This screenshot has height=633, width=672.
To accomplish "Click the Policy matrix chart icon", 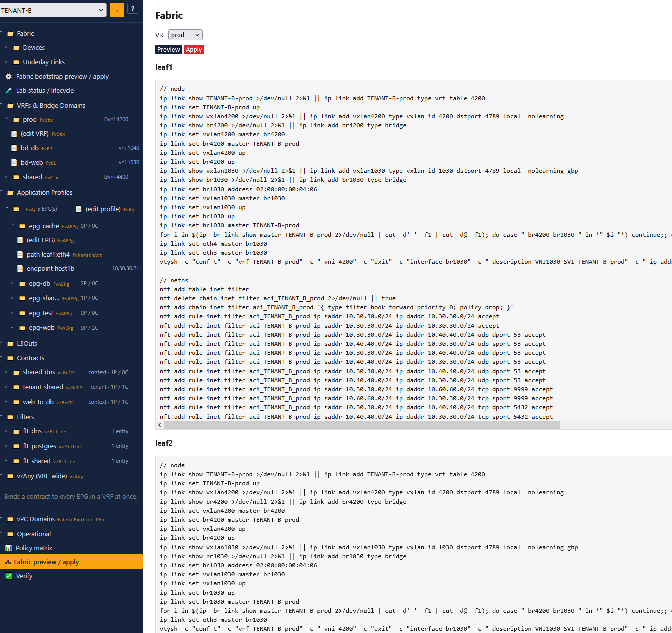I will coord(8,548).
